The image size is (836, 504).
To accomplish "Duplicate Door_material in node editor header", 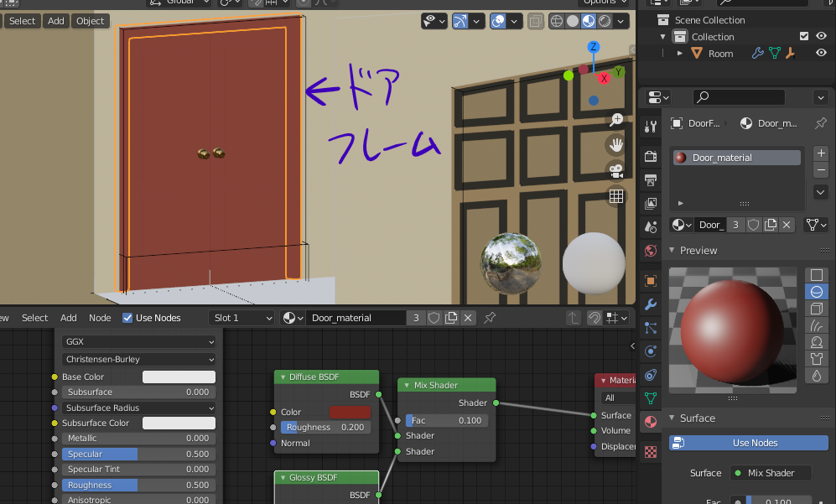I will (451, 318).
